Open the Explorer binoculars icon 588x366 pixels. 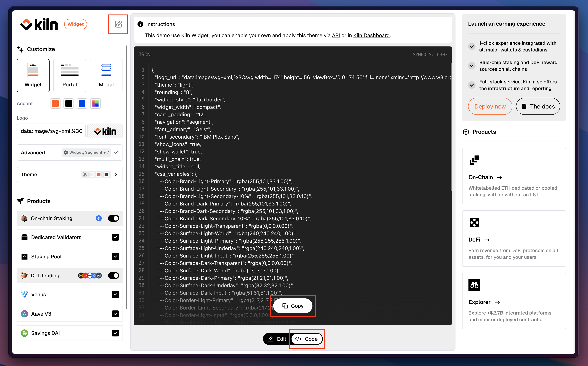point(474,285)
